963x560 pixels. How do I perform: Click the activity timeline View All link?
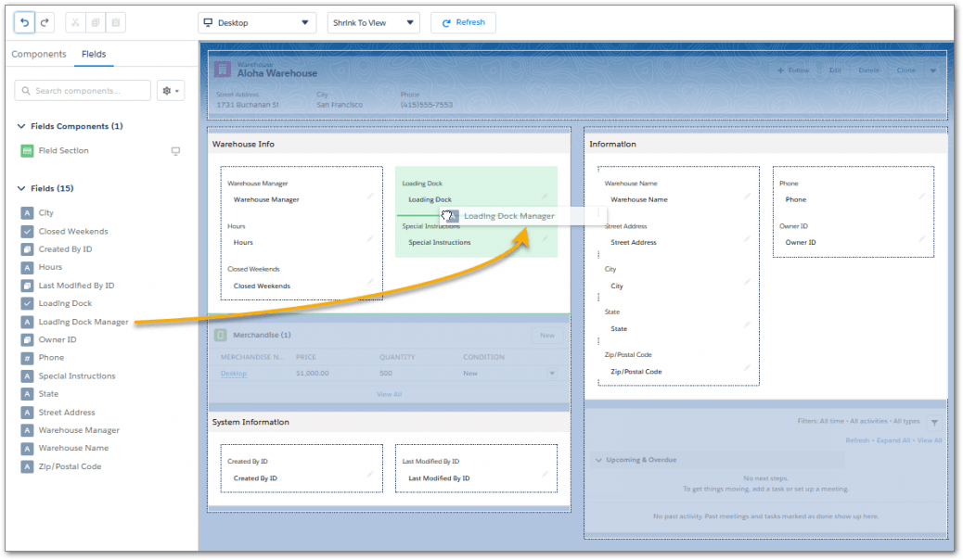click(x=930, y=440)
